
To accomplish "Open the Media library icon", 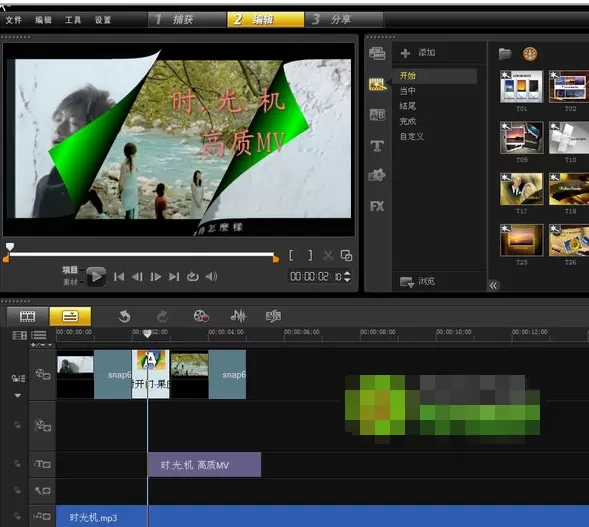I will (377, 54).
